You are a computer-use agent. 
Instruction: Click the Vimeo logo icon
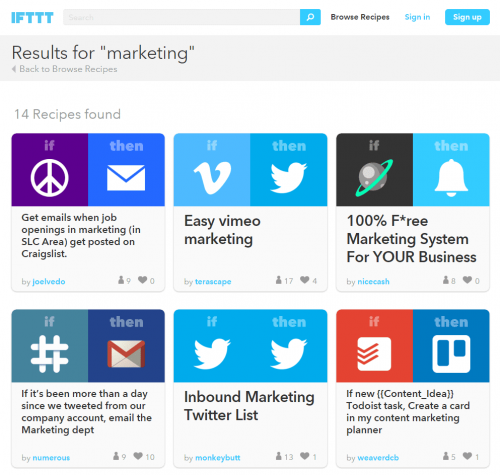pyautogui.click(x=212, y=178)
